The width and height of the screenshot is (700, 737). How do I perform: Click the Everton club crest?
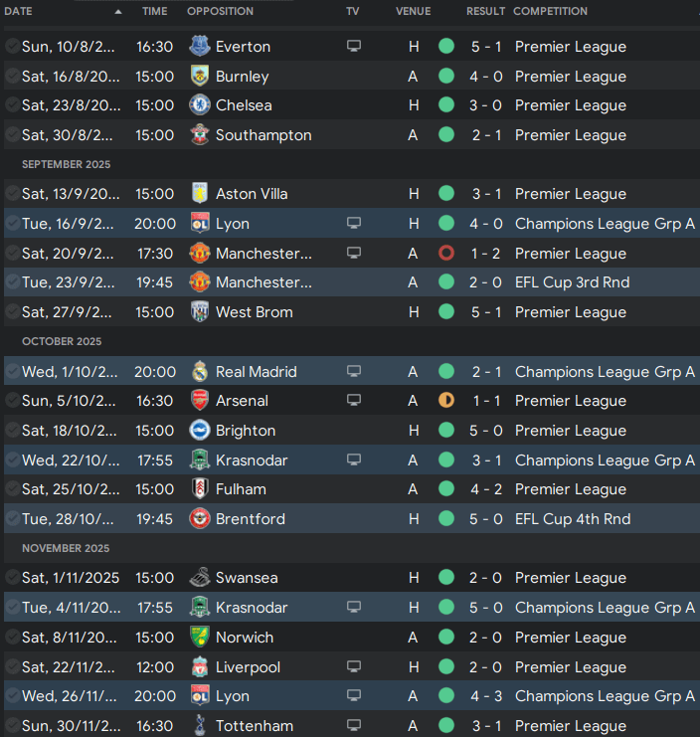click(x=200, y=47)
